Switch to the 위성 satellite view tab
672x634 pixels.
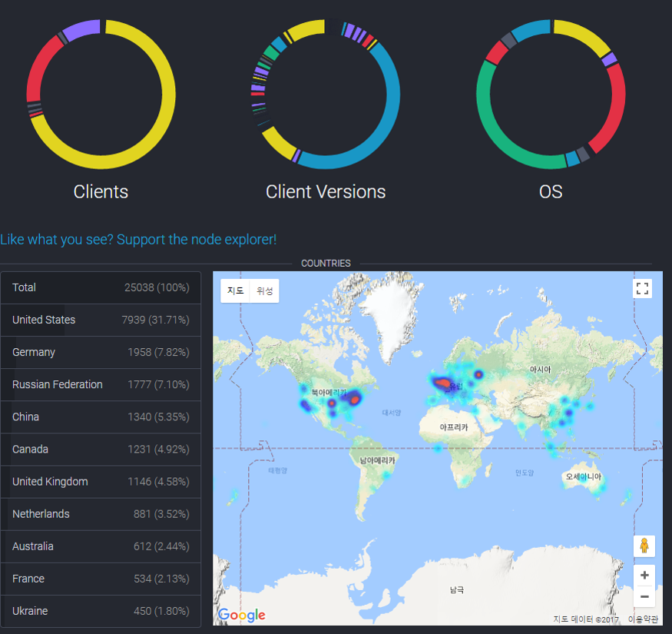264,290
